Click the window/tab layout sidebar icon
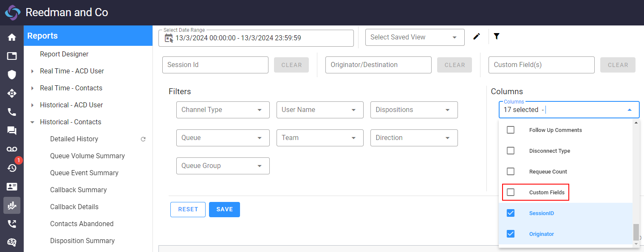Screen dimensions: 644x252 point(12,56)
